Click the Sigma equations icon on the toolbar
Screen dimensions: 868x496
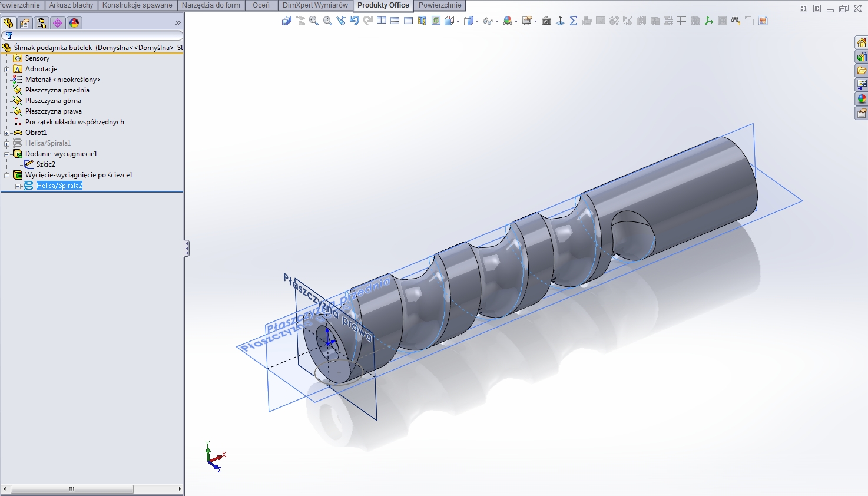574,21
